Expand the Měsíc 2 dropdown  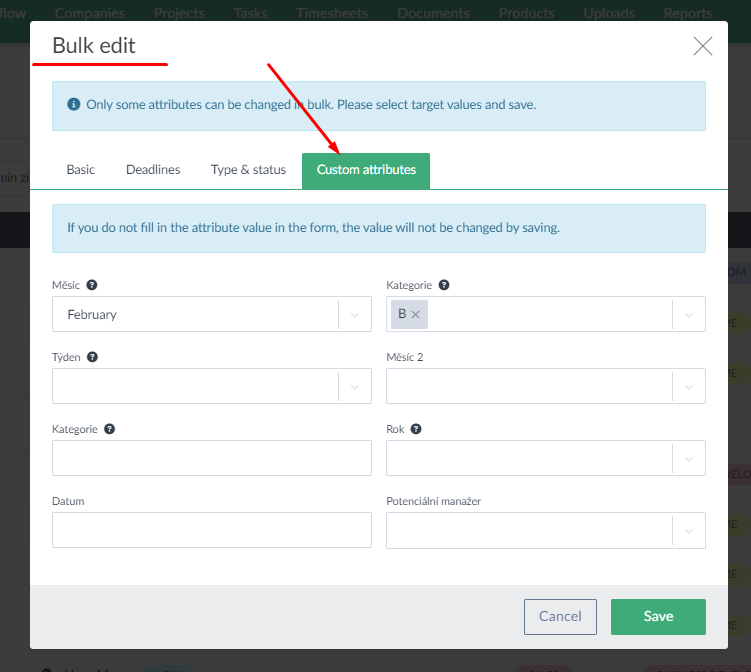click(689, 386)
